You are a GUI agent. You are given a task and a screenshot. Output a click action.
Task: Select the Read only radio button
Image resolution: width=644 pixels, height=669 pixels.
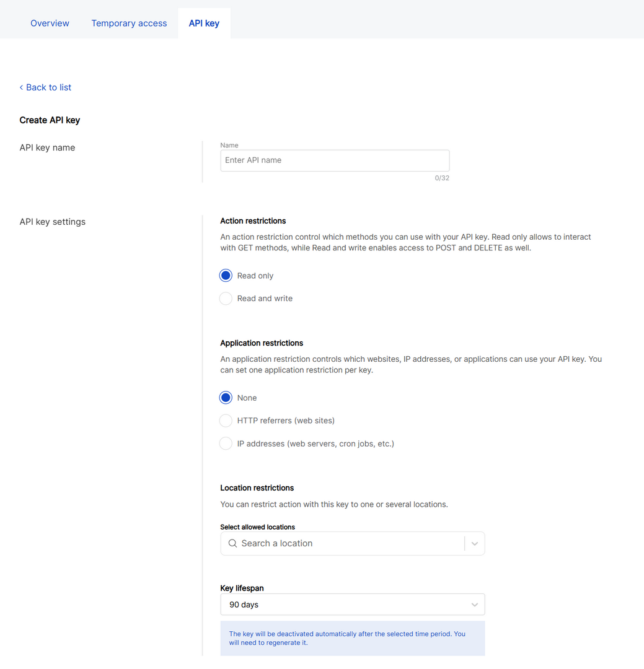click(x=226, y=275)
